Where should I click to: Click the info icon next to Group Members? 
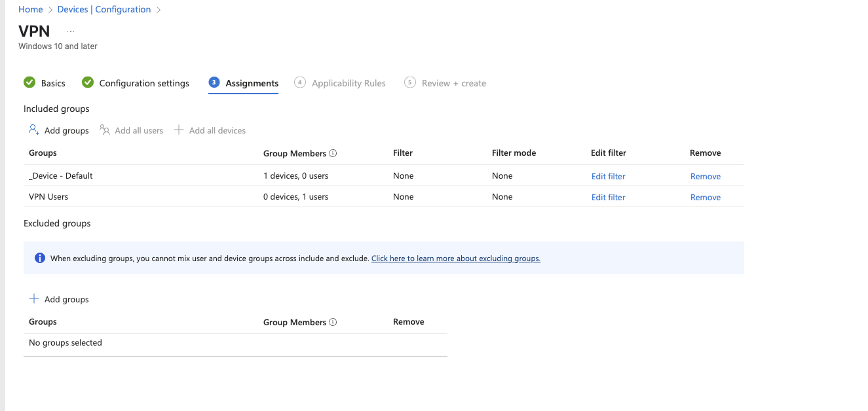point(333,152)
